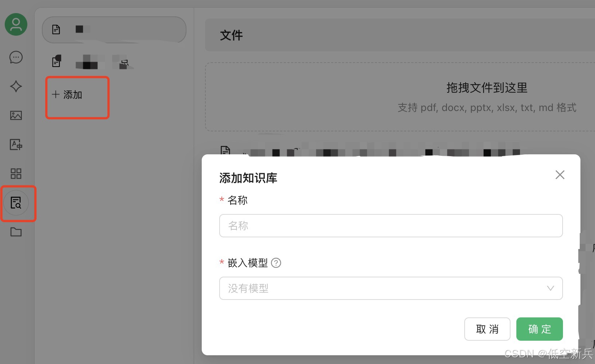This screenshot has height=364, width=595.
Task: Open the mini apps grid icon
Action: [15, 174]
